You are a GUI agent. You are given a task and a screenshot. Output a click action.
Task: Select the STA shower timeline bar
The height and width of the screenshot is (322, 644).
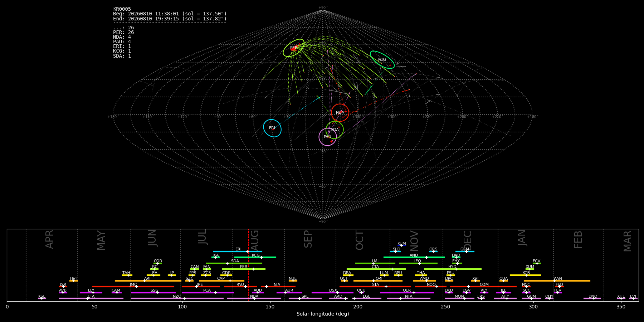[375, 287]
